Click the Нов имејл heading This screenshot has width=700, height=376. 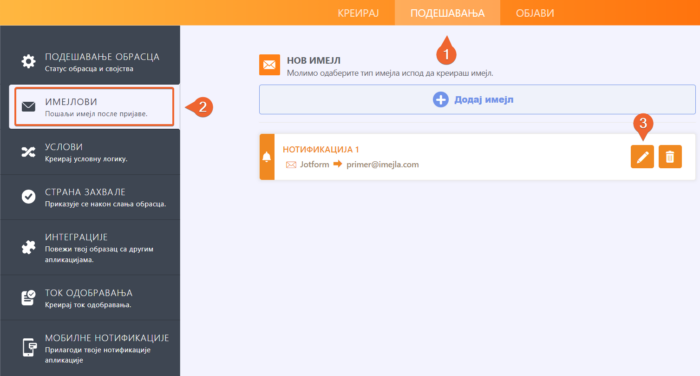[x=313, y=60]
